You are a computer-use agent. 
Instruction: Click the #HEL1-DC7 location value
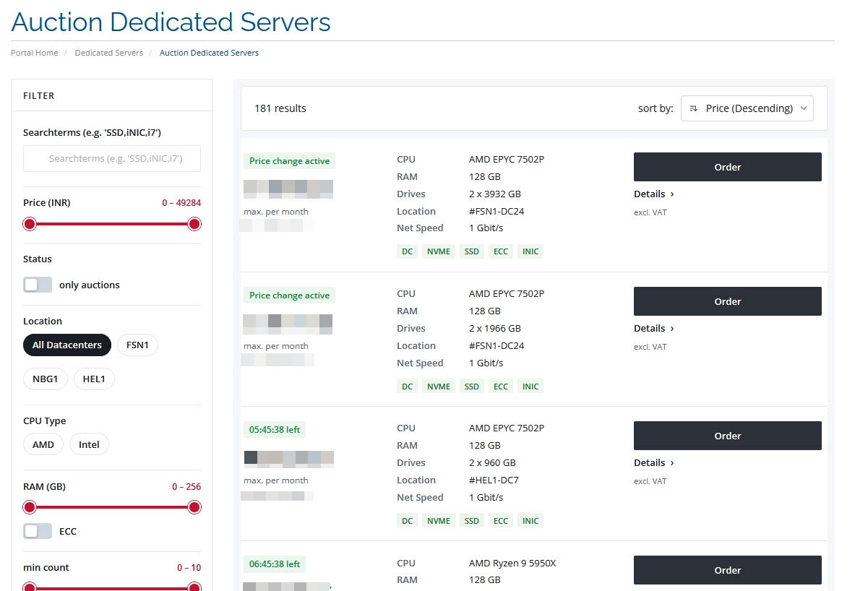pyautogui.click(x=494, y=480)
